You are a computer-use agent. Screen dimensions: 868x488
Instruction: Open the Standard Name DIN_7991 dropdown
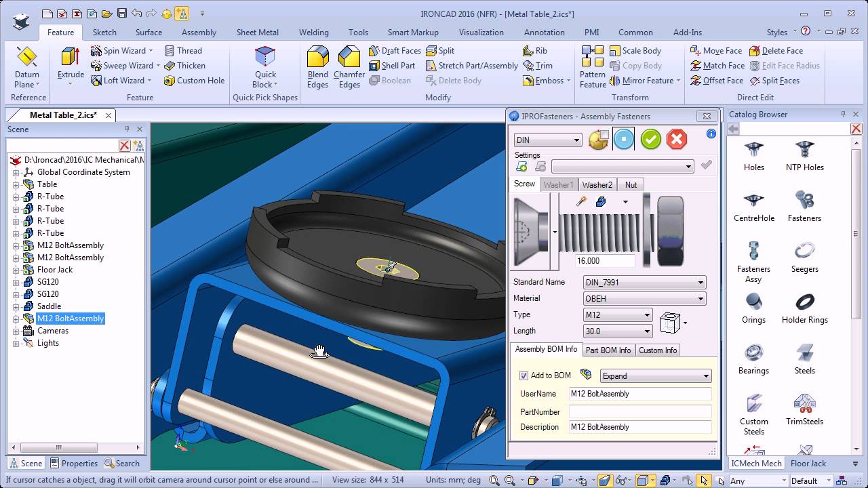644,283
